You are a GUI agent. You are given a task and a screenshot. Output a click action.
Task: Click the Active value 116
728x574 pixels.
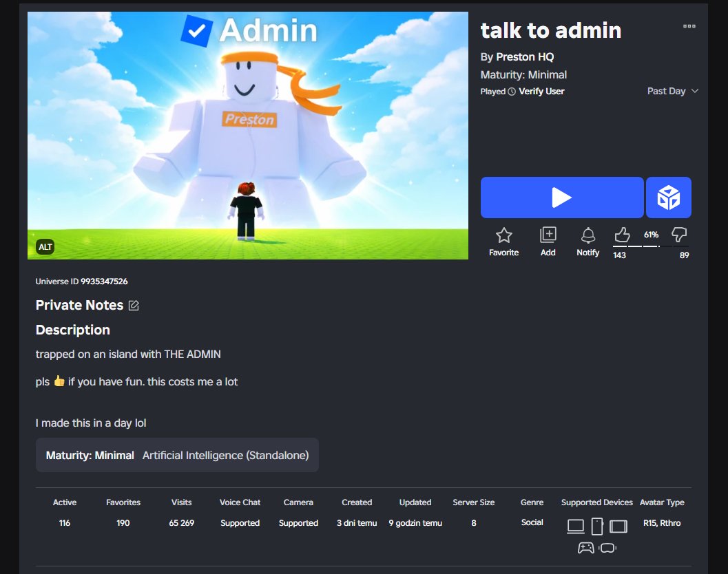click(65, 523)
